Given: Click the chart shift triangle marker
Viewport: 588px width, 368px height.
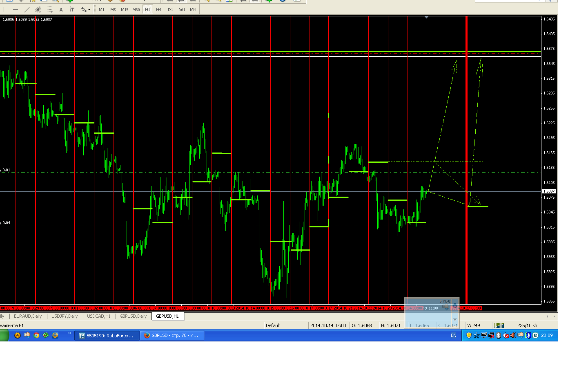Looking at the screenshot, I should click(x=426, y=18).
